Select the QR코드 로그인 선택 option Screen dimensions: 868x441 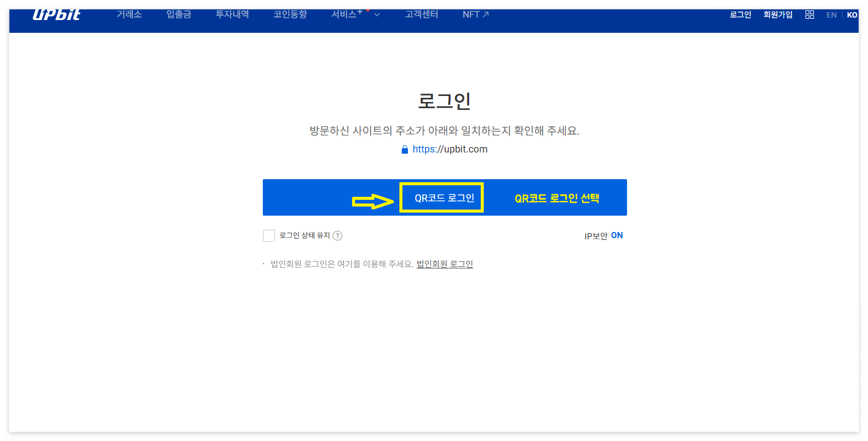(x=556, y=197)
